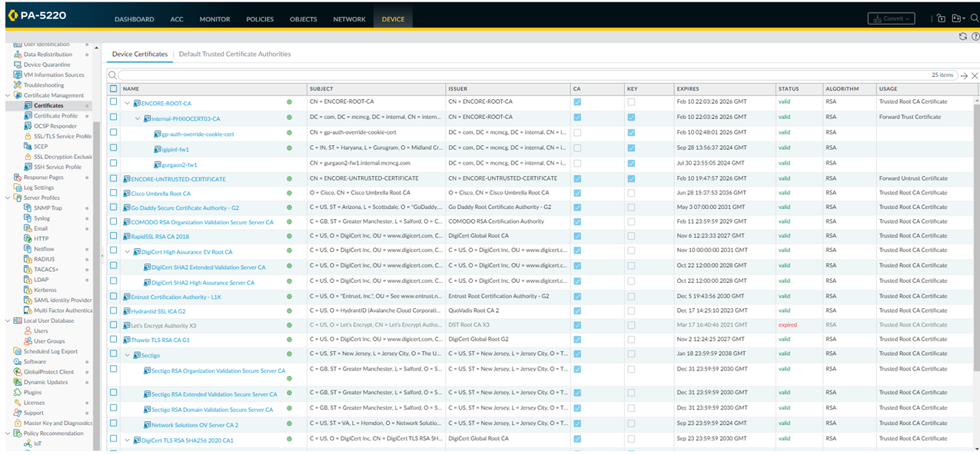Open SSH Service Profile icon
The height and width of the screenshot is (455, 980).
pyautogui.click(x=28, y=167)
